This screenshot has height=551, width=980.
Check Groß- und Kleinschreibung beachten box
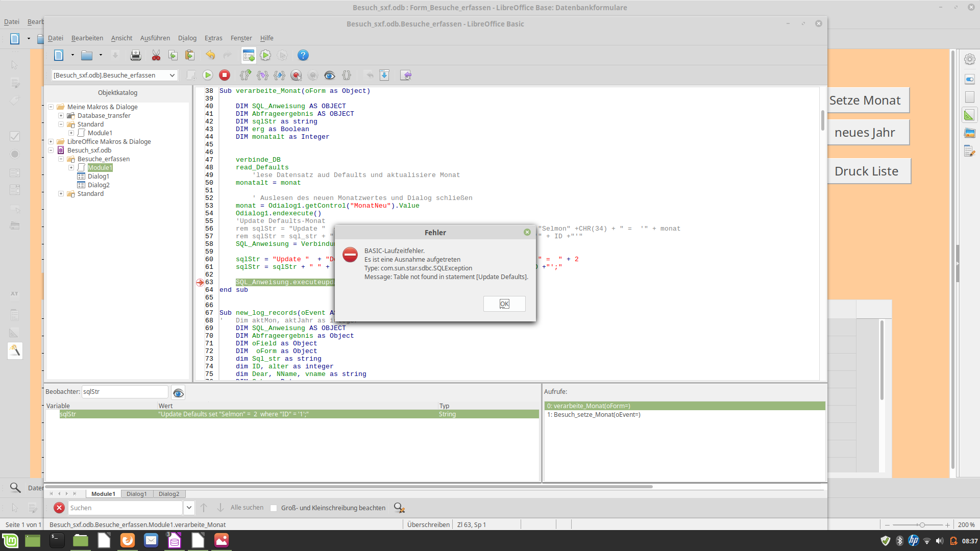274,508
